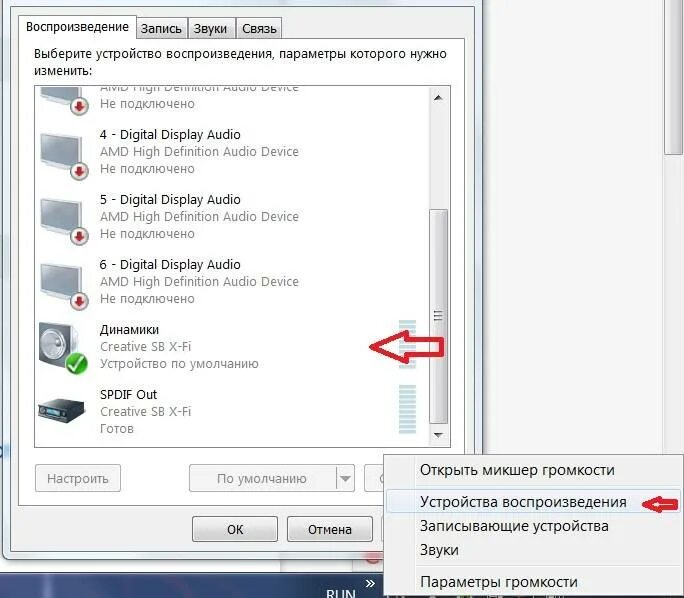Image resolution: width=684 pixels, height=598 pixels.
Task: Click the 'Готов' status under SPDIF Out
Action: tap(116, 428)
